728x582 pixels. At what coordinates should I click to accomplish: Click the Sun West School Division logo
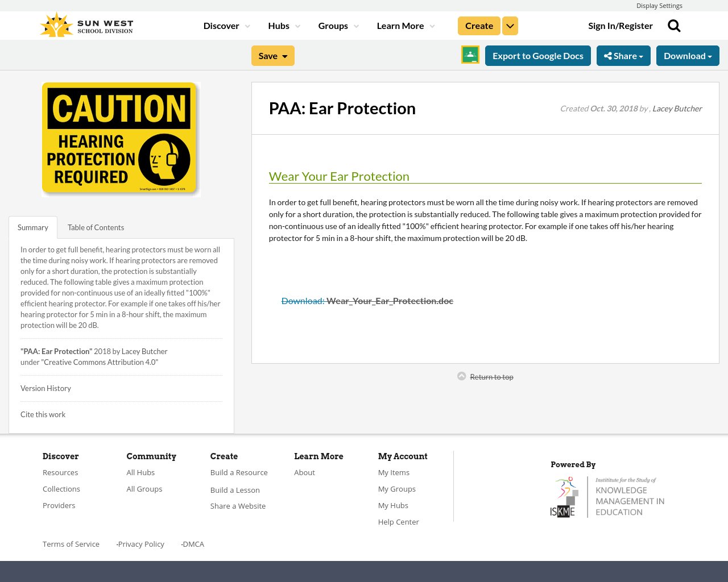click(x=85, y=23)
